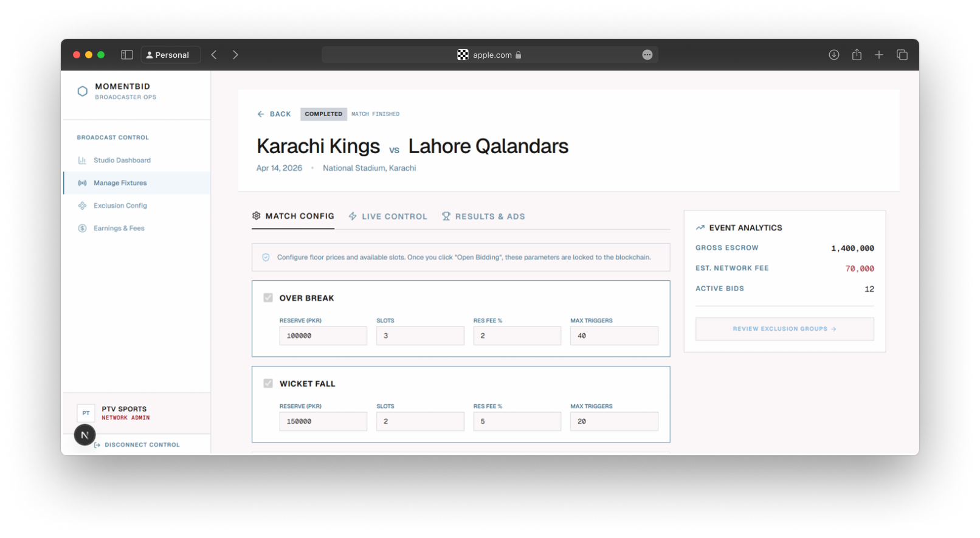Viewport: 980px width, 538px height.
Task: Click the Match Config gear icon
Action: tap(257, 216)
